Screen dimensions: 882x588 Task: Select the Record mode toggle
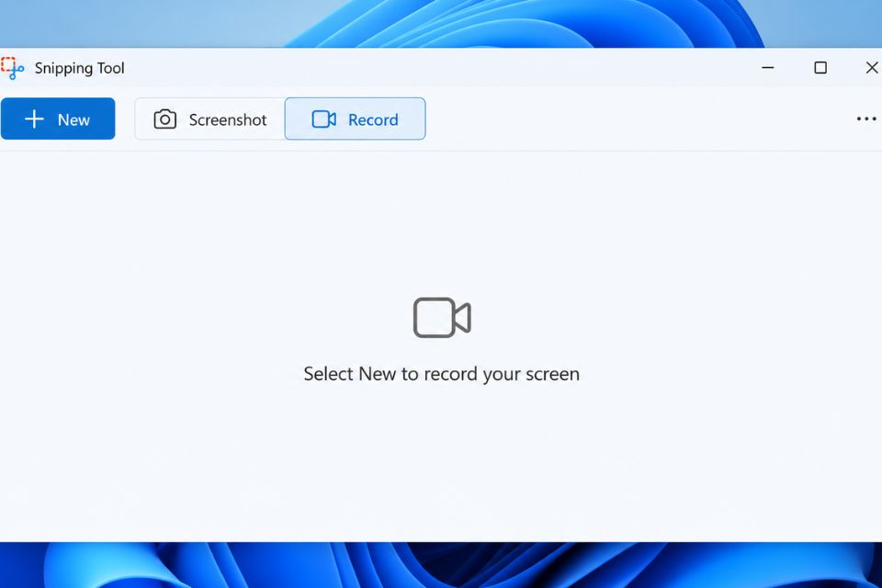coord(355,119)
